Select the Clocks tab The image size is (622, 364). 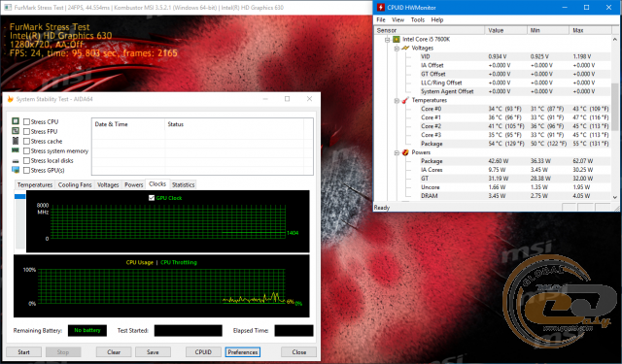(157, 184)
